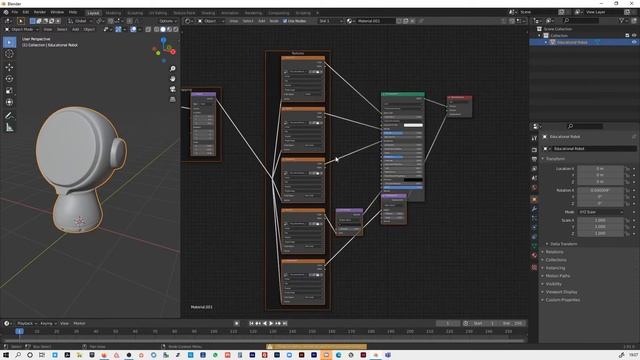This screenshot has height=360, width=640.
Task: Switch perspective/orthographic grid icon in viewport
Action: [x=173, y=99]
